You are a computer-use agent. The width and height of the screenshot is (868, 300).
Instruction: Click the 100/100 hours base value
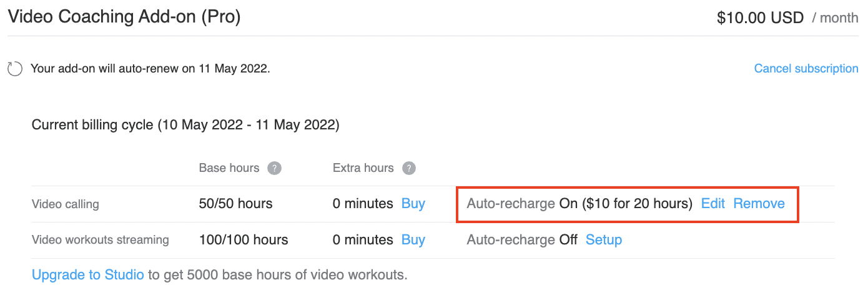(244, 240)
